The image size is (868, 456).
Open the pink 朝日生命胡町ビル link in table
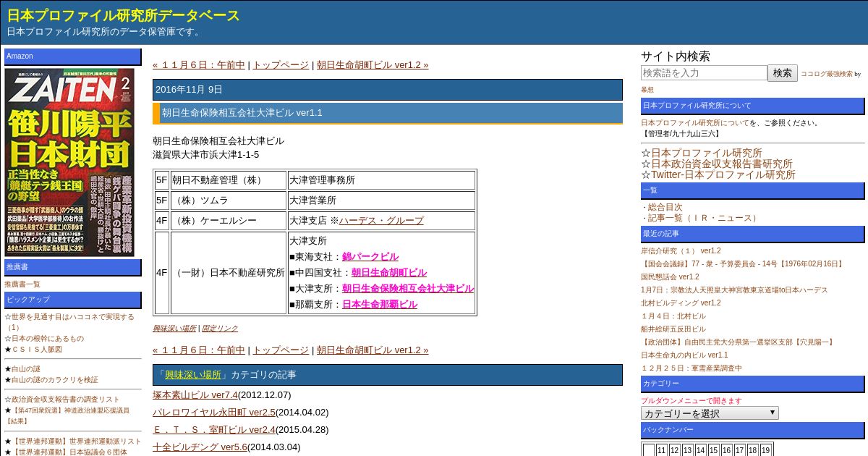389,272
